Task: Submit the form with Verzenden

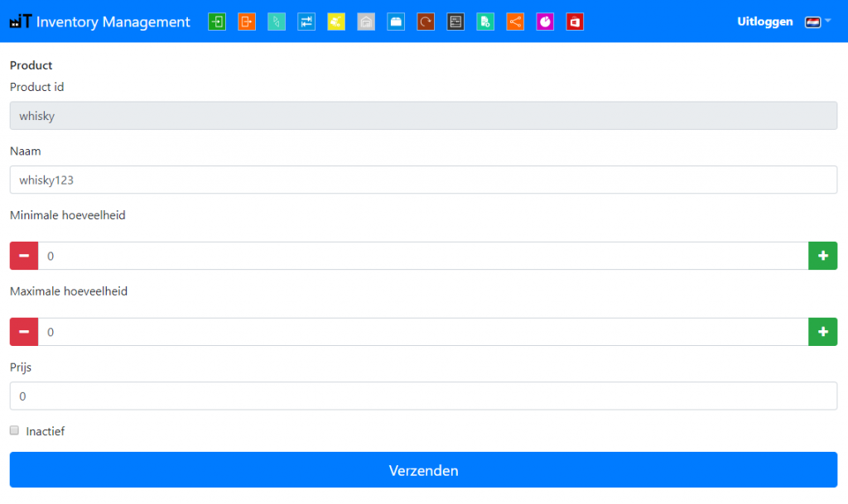Action: tap(423, 470)
